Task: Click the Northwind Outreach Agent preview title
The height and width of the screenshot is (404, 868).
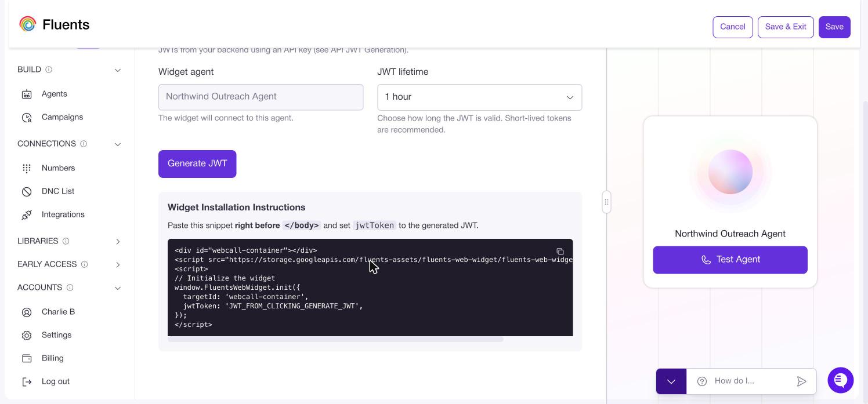Action: (x=730, y=234)
